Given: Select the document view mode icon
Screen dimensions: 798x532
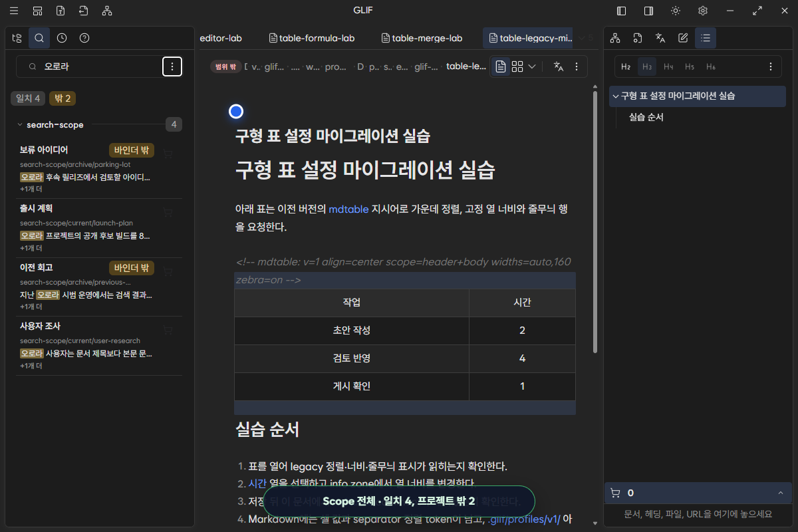Looking at the screenshot, I should point(500,66).
